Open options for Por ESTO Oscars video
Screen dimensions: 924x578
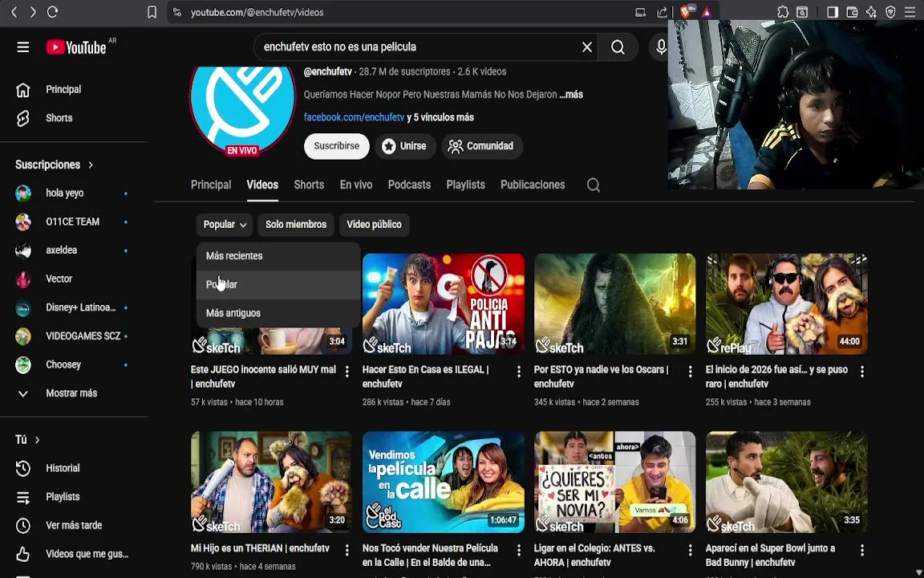pos(690,372)
